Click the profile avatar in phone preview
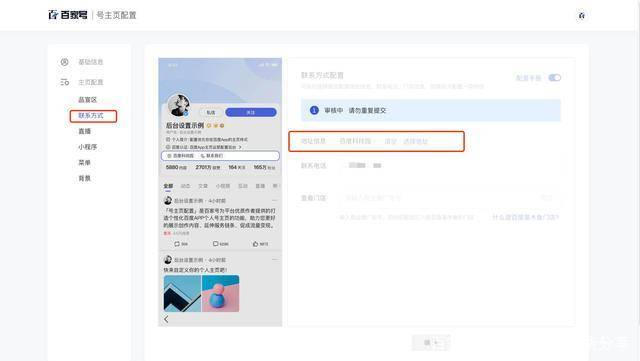Screen dimensions: 640x361 (179, 105)
